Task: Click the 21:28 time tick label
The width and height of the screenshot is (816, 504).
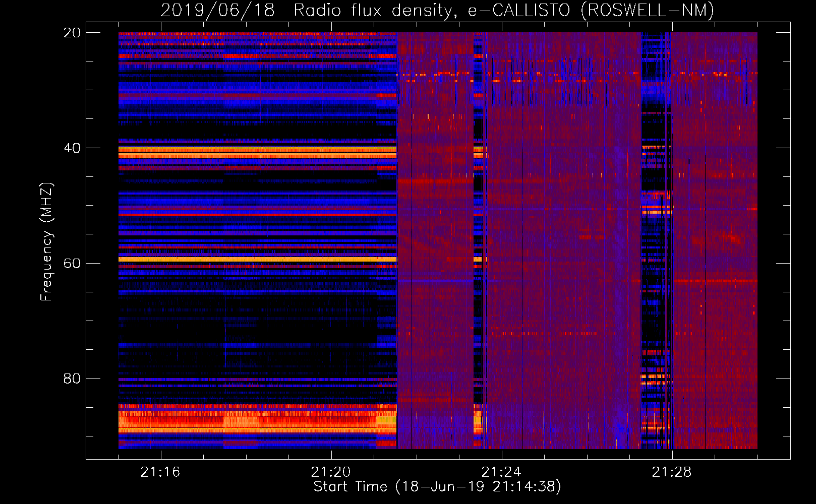Action: pos(672,472)
